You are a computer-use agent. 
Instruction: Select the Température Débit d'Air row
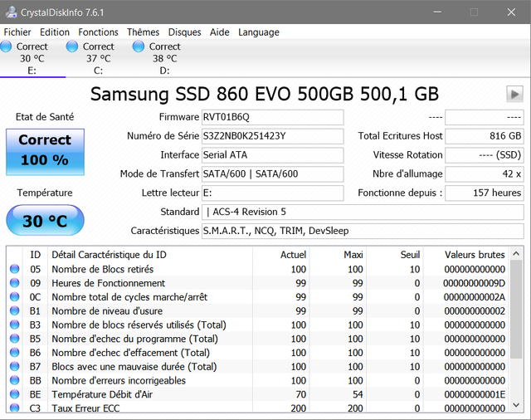coord(258,394)
